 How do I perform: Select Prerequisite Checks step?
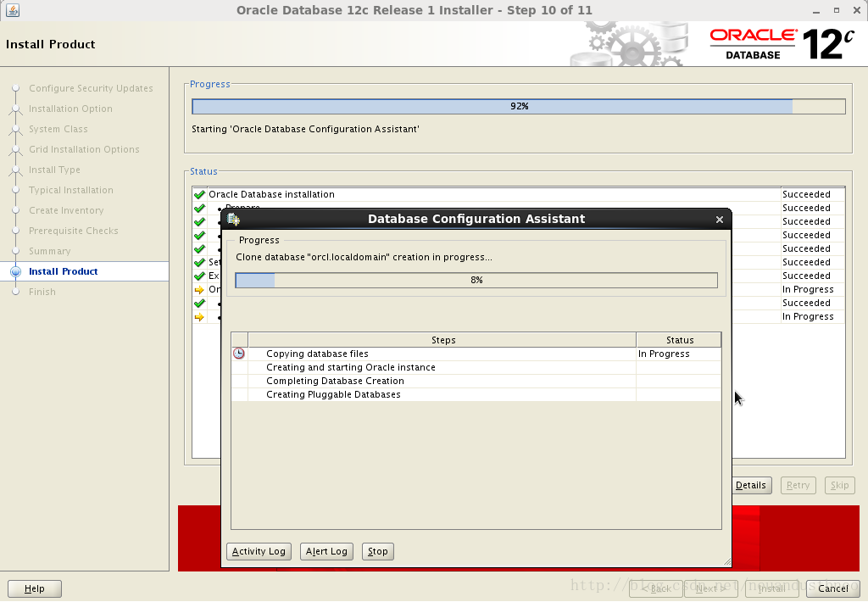[73, 231]
